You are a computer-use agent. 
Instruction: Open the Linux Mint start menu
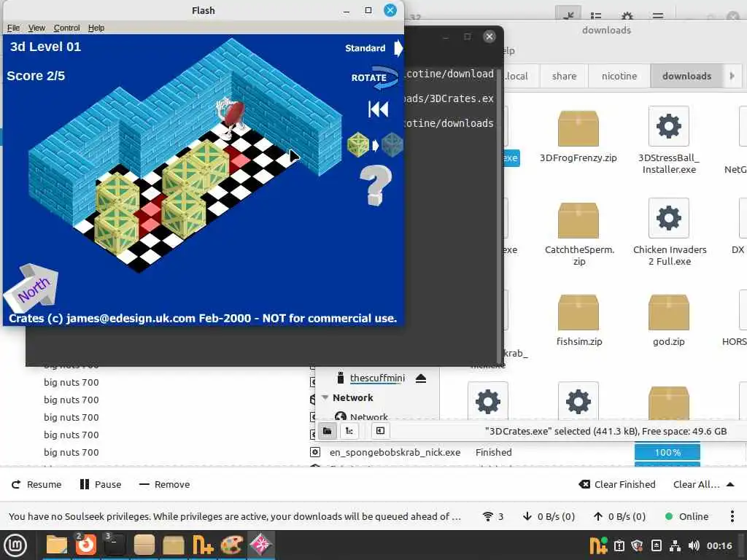[15, 545]
